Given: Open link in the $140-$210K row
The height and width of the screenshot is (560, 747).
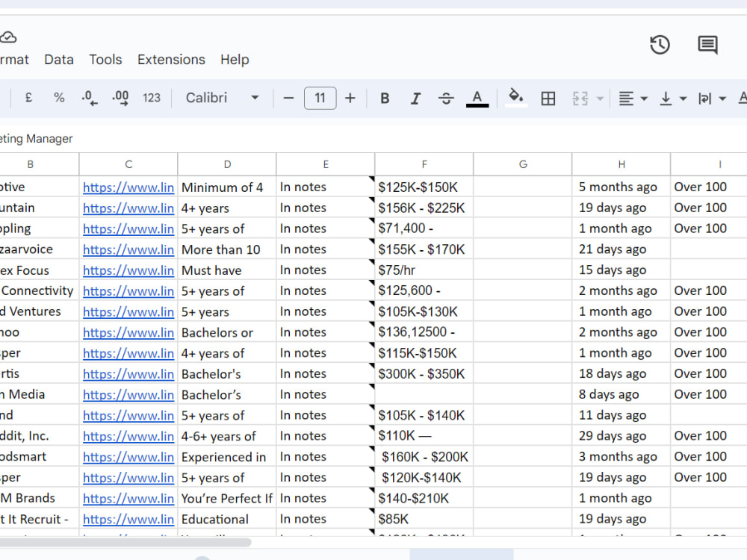Looking at the screenshot, I should point(128,498).
